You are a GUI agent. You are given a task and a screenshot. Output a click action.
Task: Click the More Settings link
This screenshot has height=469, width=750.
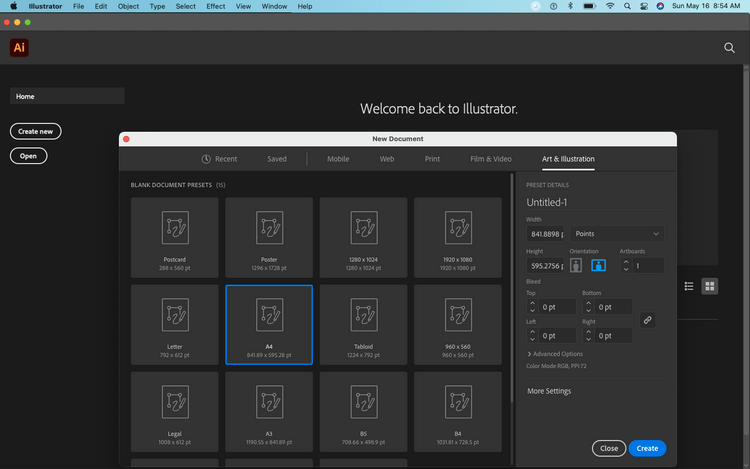(549, 391)
